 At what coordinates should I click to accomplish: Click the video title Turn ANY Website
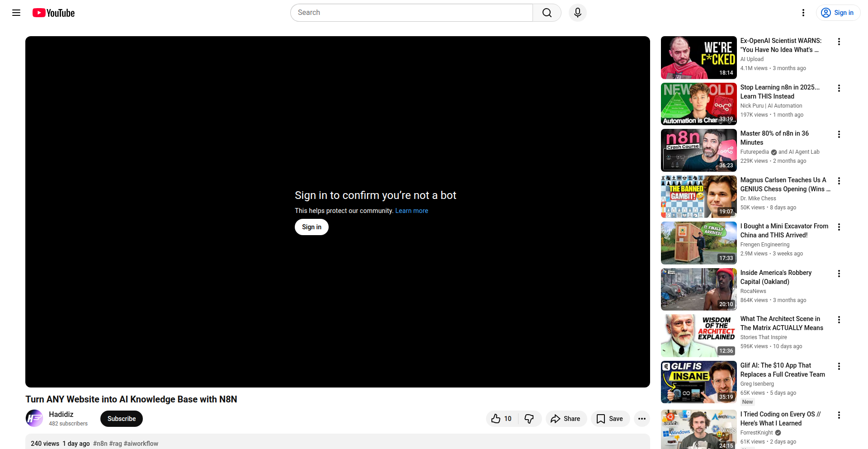click(131, 399)
